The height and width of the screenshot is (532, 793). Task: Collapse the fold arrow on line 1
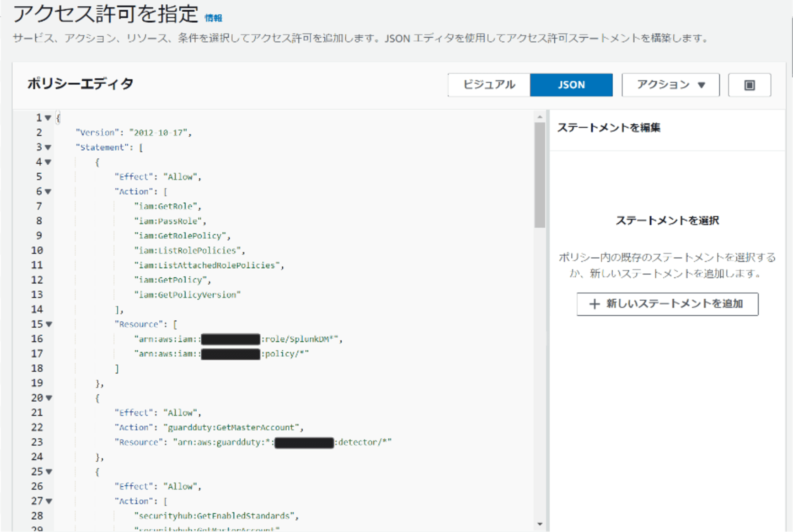(48, 118)
